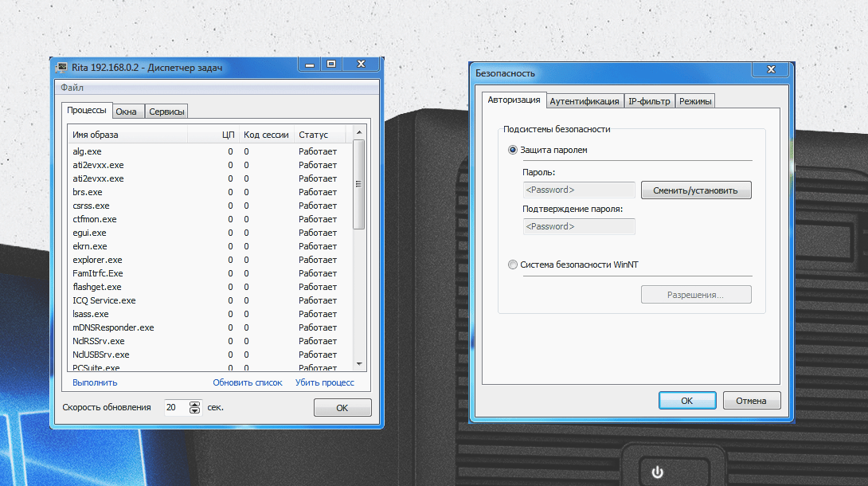Select Защита паролем radio button
The height and width of the screenshot is (486, 868).
[x=513, y=150]
